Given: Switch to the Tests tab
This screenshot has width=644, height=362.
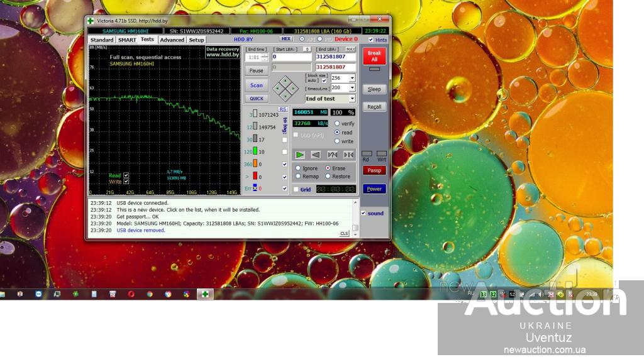Looking at the screenshot, I should [147, 40].
